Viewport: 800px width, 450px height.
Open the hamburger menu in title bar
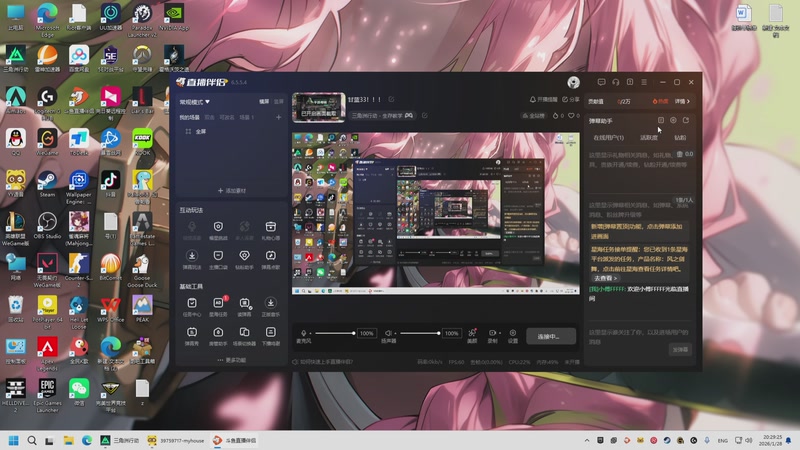644,82
